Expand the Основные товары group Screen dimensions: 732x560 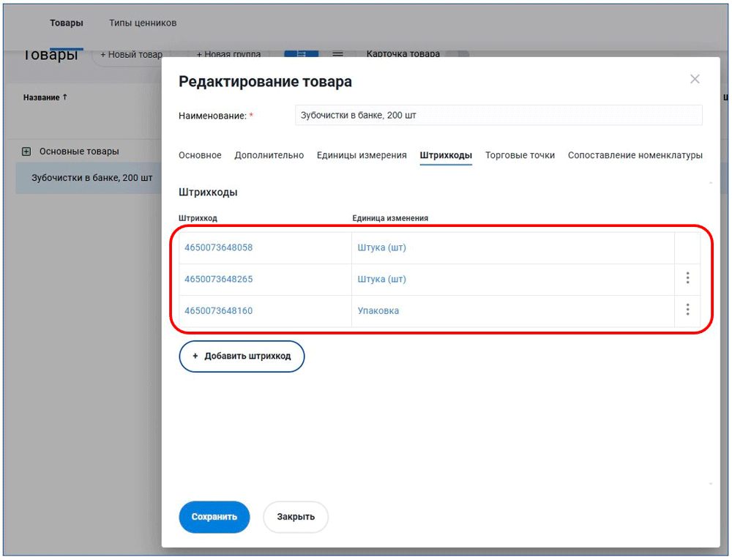26,152
